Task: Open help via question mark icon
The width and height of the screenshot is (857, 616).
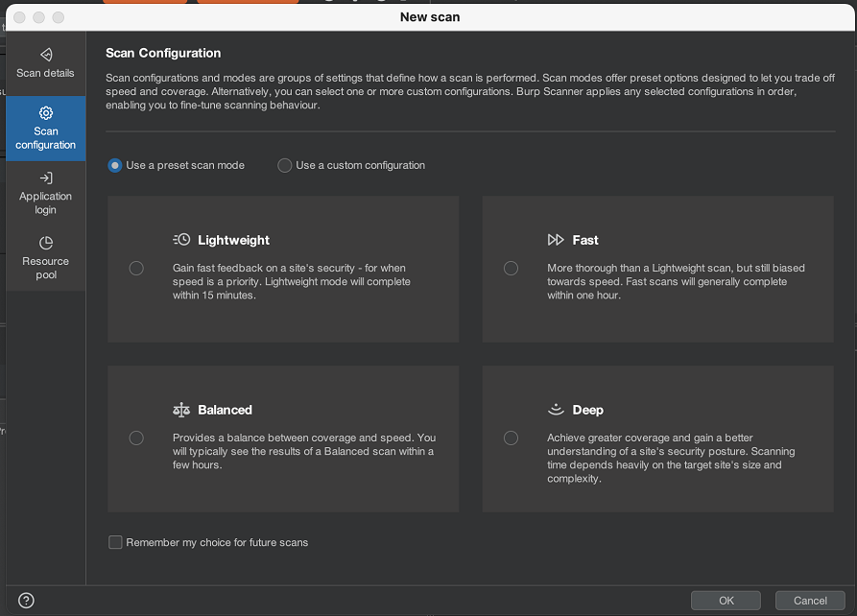Action: pyautogui.click(x=27, y=601)
